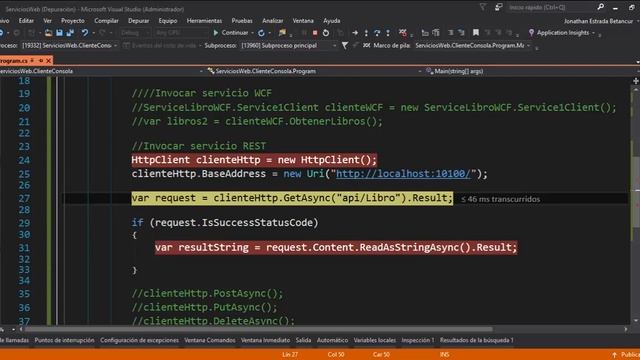Click the circular refresh icon after Continuar
640x360 pixels.
pyautogui.click(x=261, y=33)
